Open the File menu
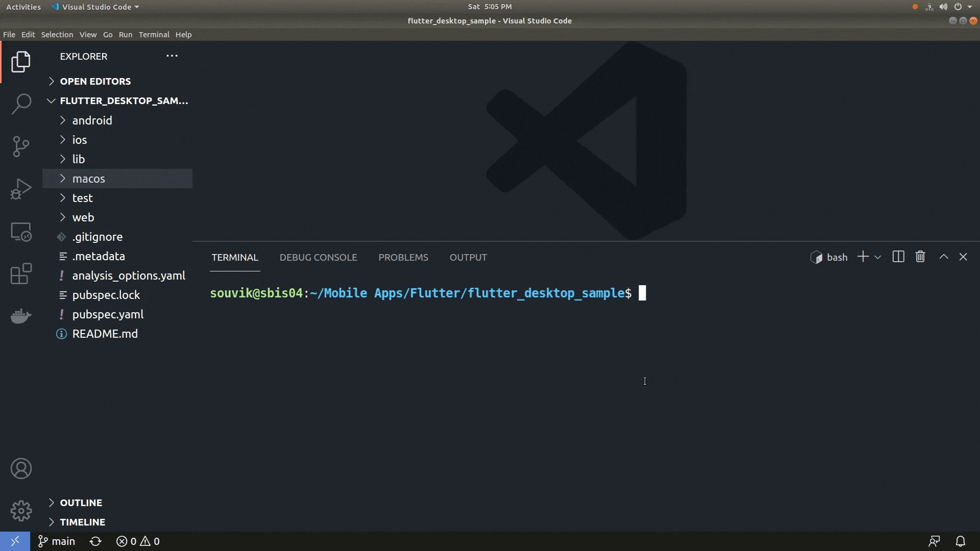Viewport: 980px width, 551px height. (x=9, y=35)
